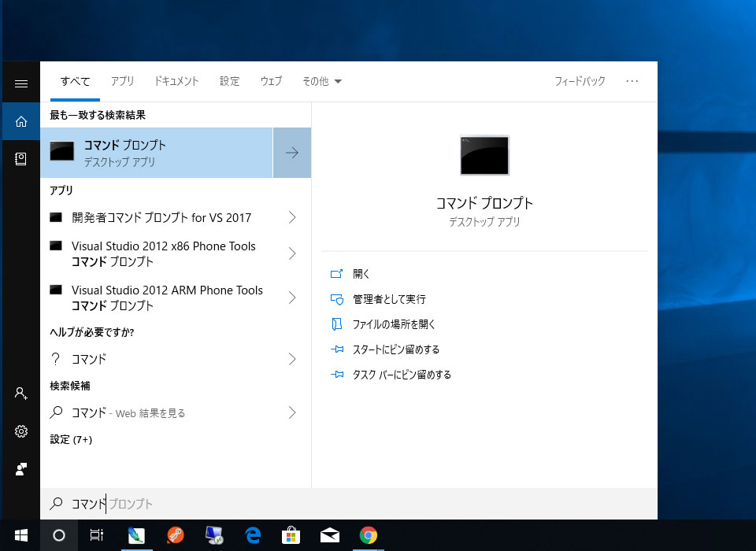Image resolution: width=756 pixels, height=551 pixels.
Task: Click the add account person icon
Action: click(x=21, y=394)
